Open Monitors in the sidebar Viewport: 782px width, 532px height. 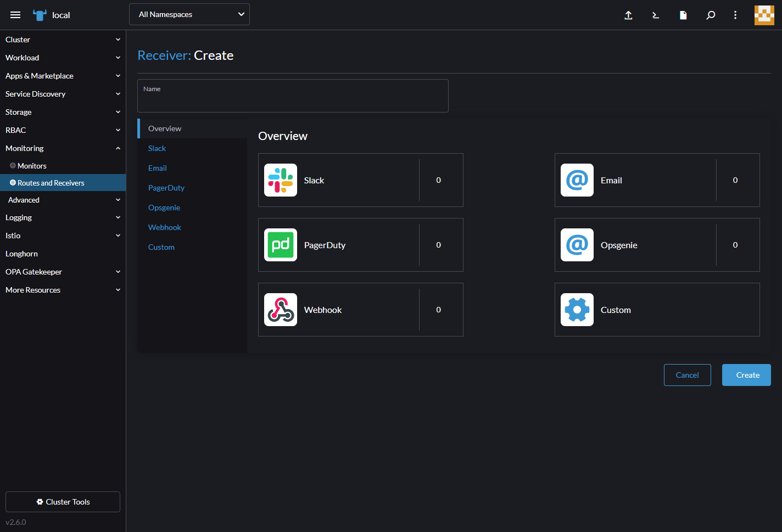63,166
